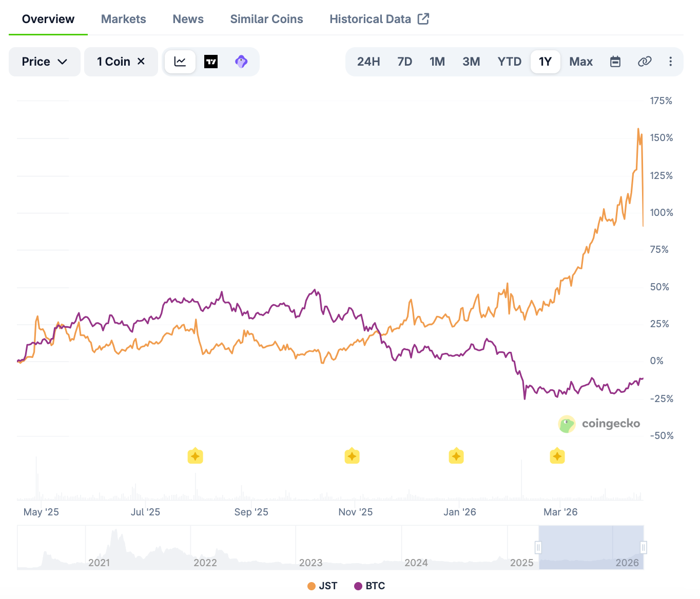The image size is (700, 599).
Task: Expand the Price dropdown
Action: pos(44,62)
